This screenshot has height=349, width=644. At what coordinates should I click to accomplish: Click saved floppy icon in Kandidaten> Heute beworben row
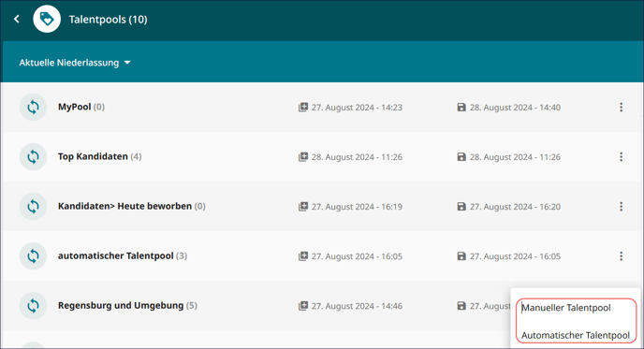(x=461, y=207)
